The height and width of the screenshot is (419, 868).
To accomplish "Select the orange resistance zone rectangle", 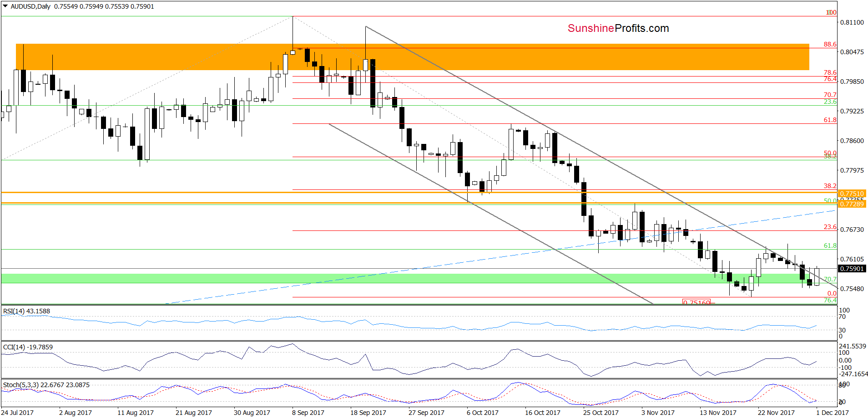I will coord(413,57).
